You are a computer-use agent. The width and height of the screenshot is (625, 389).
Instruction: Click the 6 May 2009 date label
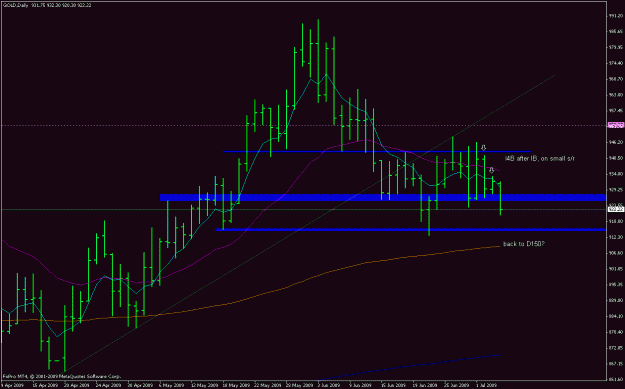pos(170,386)
